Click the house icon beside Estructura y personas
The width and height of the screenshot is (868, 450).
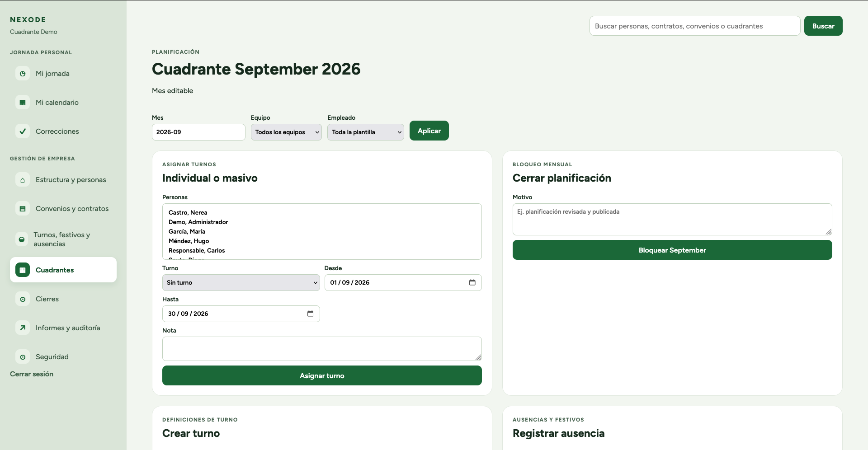pyautogui.click(x=23, y=180)
